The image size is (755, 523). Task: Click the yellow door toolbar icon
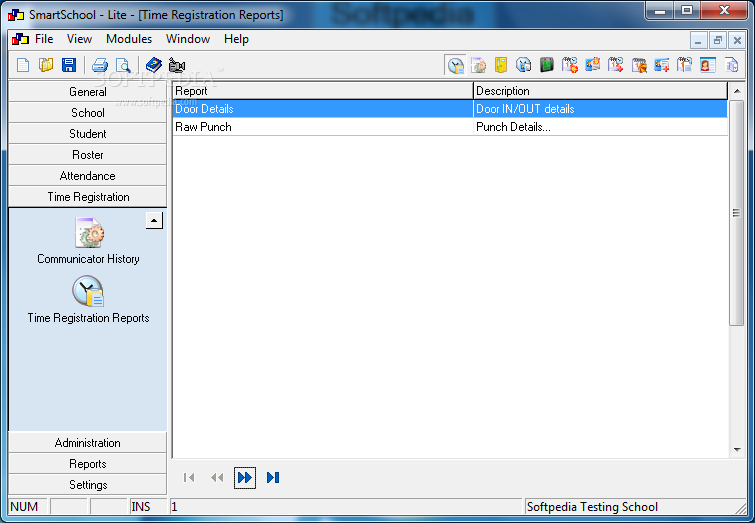point(501,65)
